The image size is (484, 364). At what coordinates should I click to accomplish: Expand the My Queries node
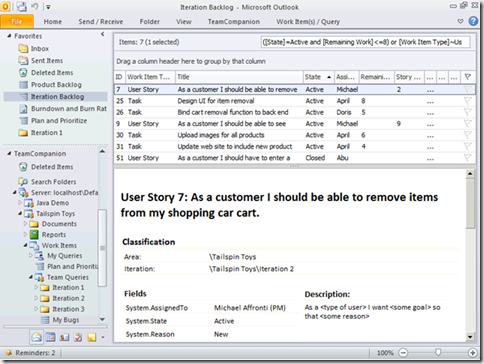pos(31,255)
